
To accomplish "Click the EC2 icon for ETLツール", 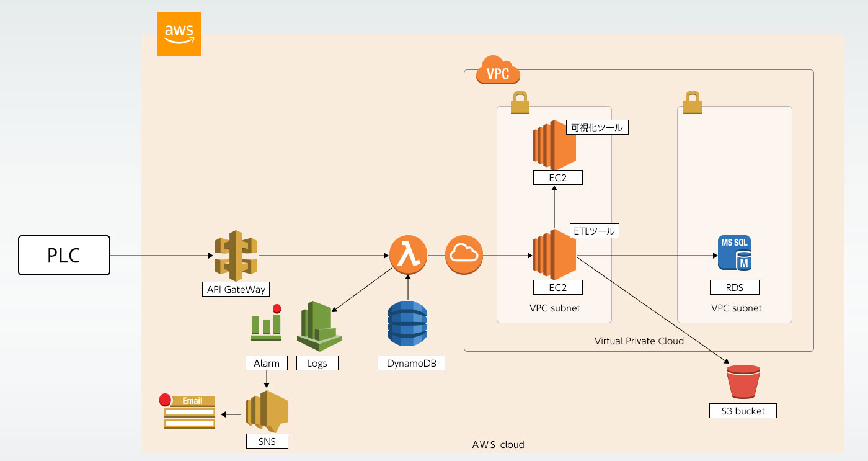I will [x=554, y=254].
